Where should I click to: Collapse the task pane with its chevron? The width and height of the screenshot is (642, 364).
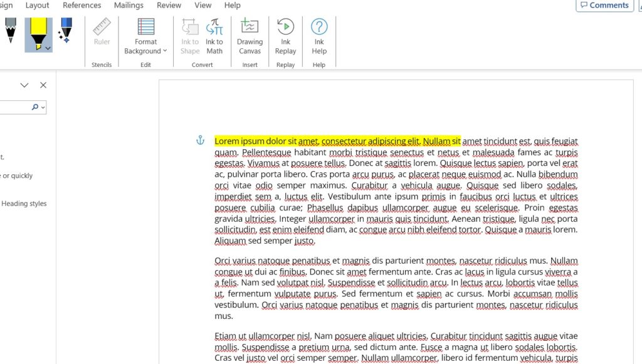tap(24, 85)
